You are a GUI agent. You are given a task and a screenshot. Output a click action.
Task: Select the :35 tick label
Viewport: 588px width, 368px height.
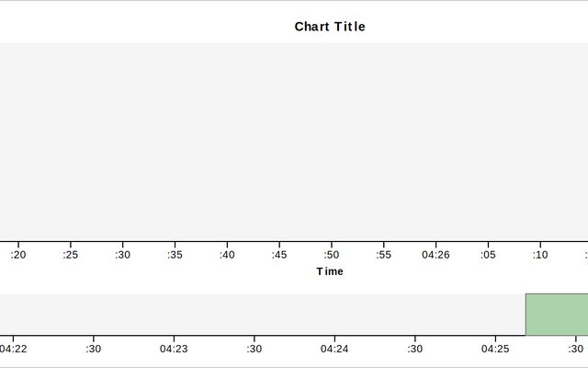tap(175, 255)
